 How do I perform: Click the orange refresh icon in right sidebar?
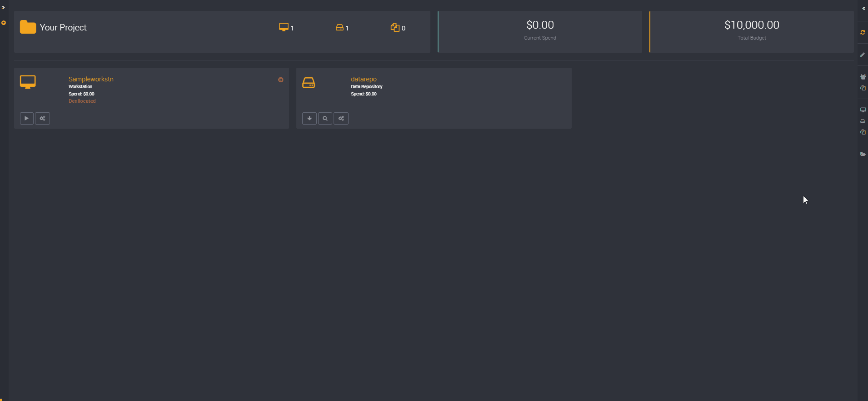pyautogui.click(x=863, y=32)
